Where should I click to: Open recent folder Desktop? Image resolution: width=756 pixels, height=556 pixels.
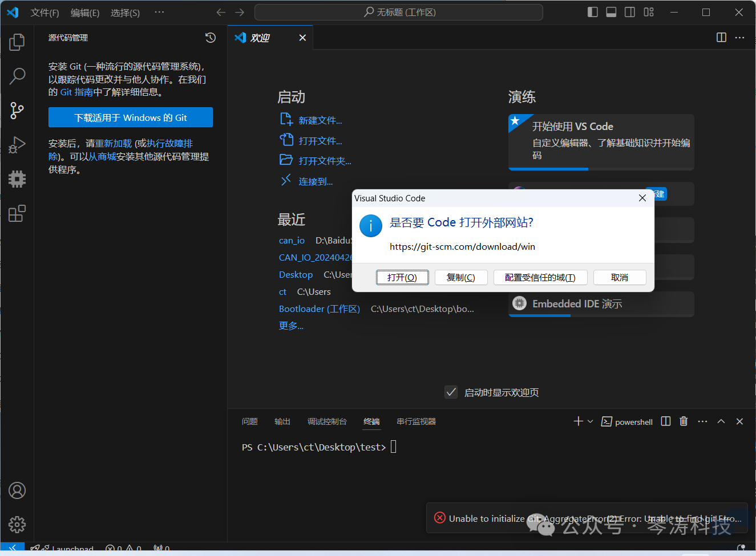pos(296,274)
